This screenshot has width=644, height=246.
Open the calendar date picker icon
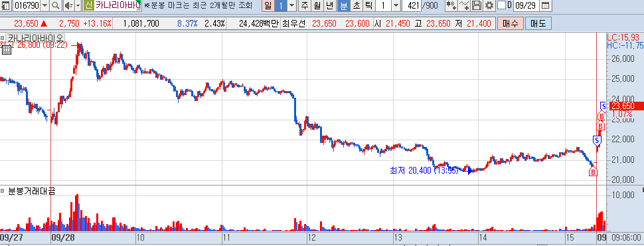tap(545, 6)
